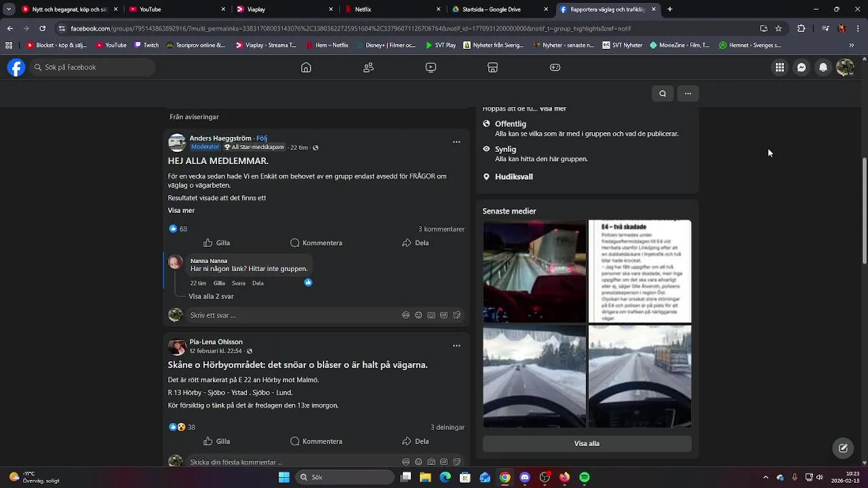868x488 pixels.
Task: Open the Video/Watch icon in the top navigation
Action: coord(431,67)
